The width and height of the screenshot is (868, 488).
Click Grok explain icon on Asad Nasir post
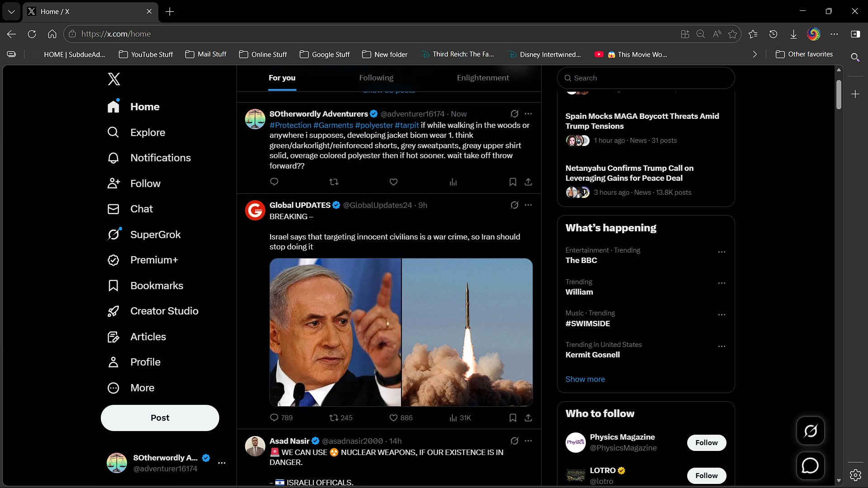coord(514,441)
